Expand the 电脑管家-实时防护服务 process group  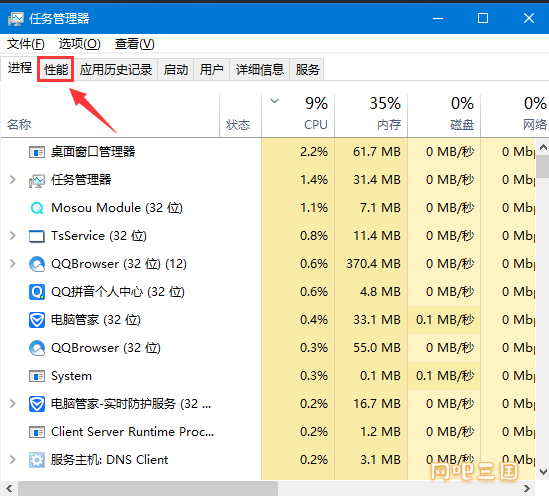(x=13, y=404)
